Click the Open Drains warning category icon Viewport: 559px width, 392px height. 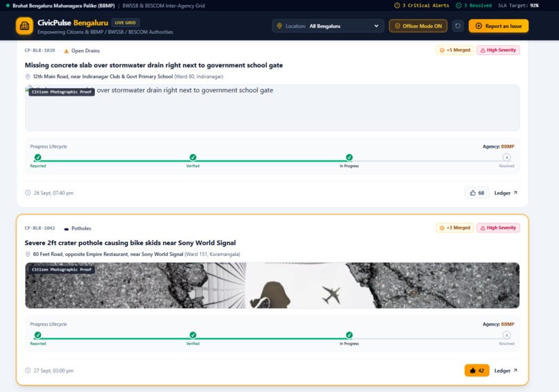[66, 51]
